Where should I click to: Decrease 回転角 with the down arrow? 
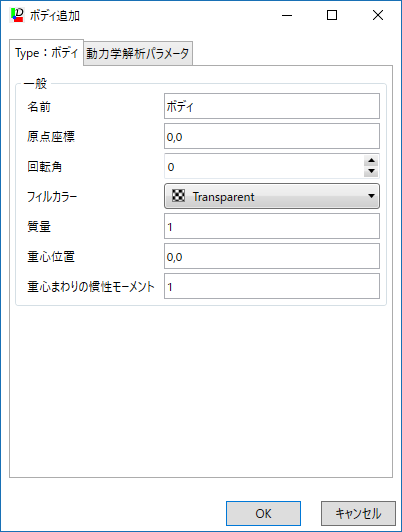[x=371, y=171]
